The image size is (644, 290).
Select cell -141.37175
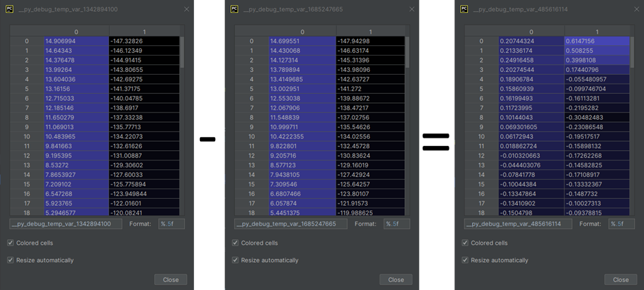point(144,88)
